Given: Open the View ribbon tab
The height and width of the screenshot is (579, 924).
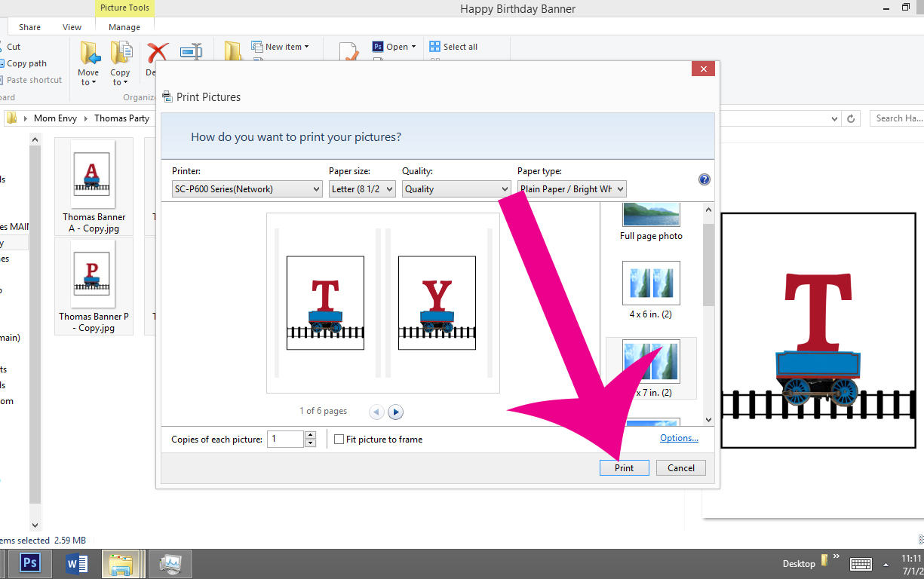Looking at the screenshot, I should pos(72,27).
